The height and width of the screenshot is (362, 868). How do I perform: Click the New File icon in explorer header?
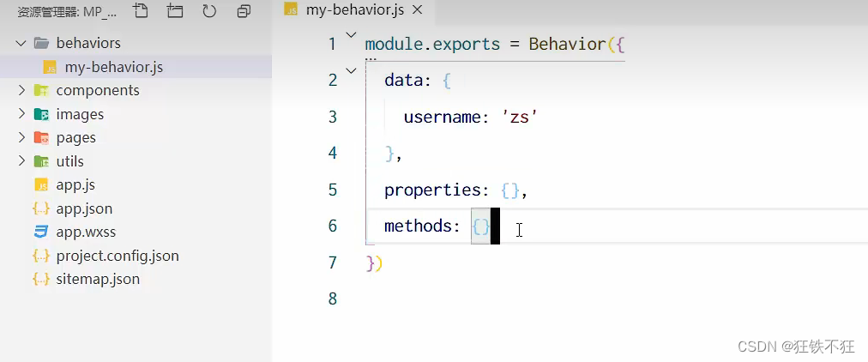point(142,11)
